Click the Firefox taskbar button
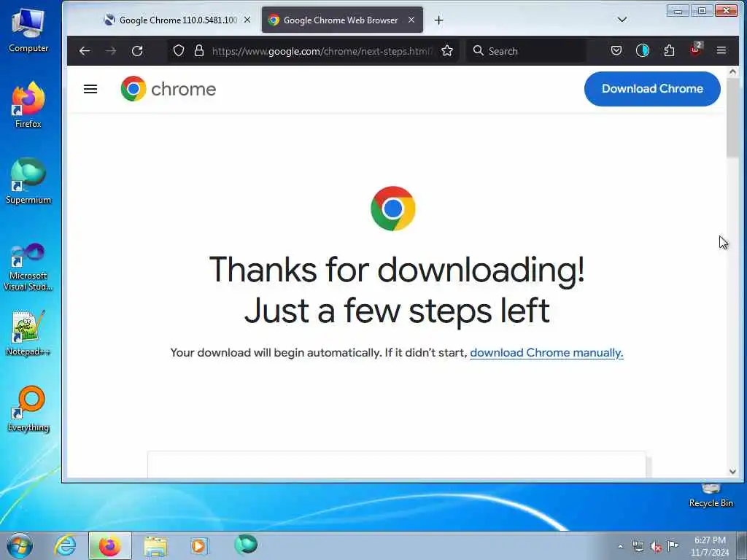The image size is (747, 560). pos(109,545)
